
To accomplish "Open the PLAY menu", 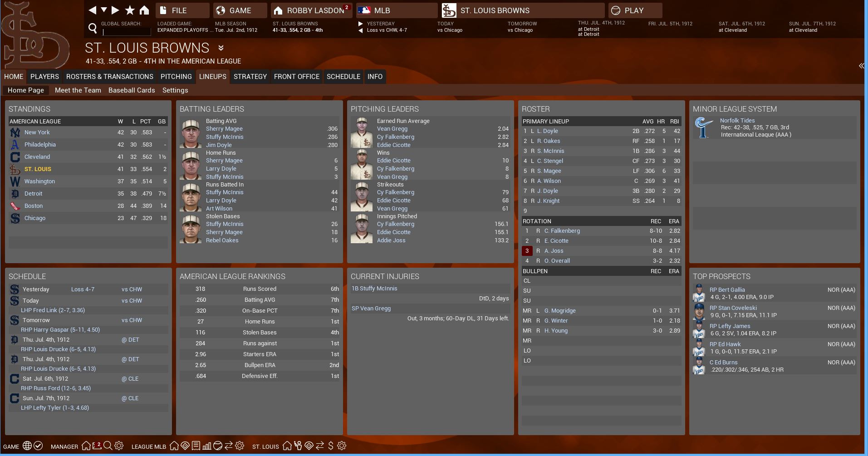I will click(x=635, y=10).
